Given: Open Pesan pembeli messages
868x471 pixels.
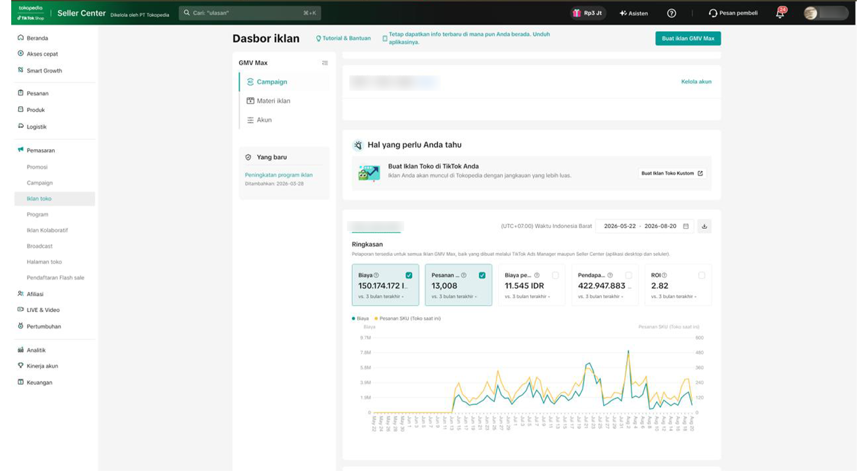Looking at the screenshot, I should pyautogui.click(x=733, y=13).
